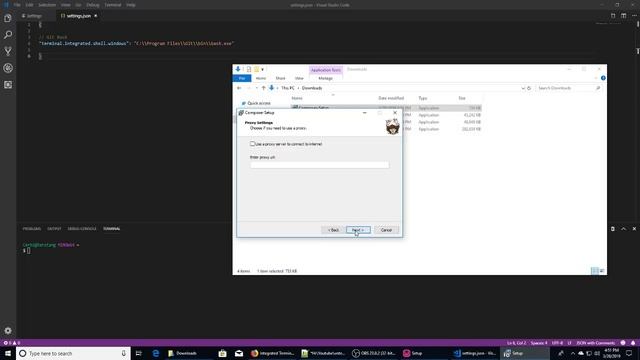640x360 pixels.
Task: Click Cancel in Composer Setup
Action: 386,230
